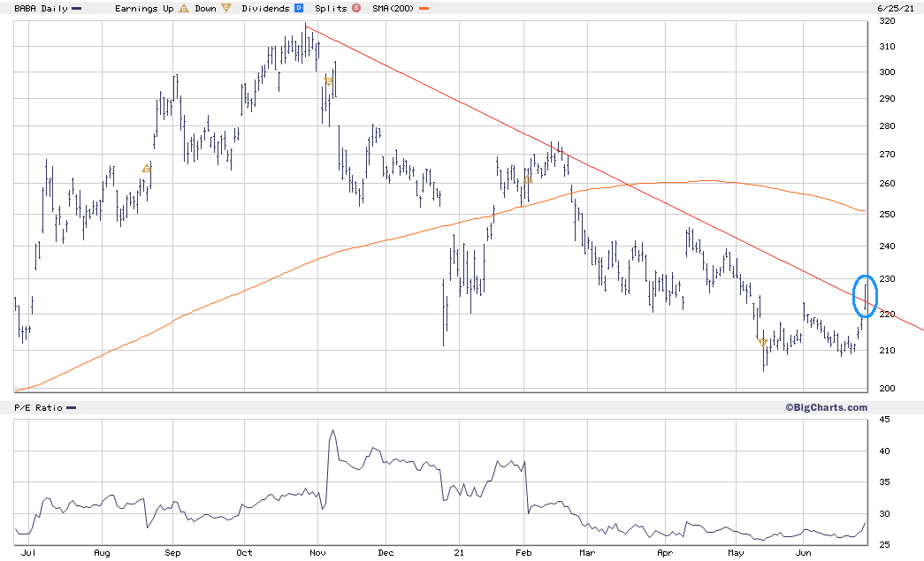The height and width of the screenshot is (561, 924).
Task: Click the Earnings Up legend text
Action: [144, 8]
